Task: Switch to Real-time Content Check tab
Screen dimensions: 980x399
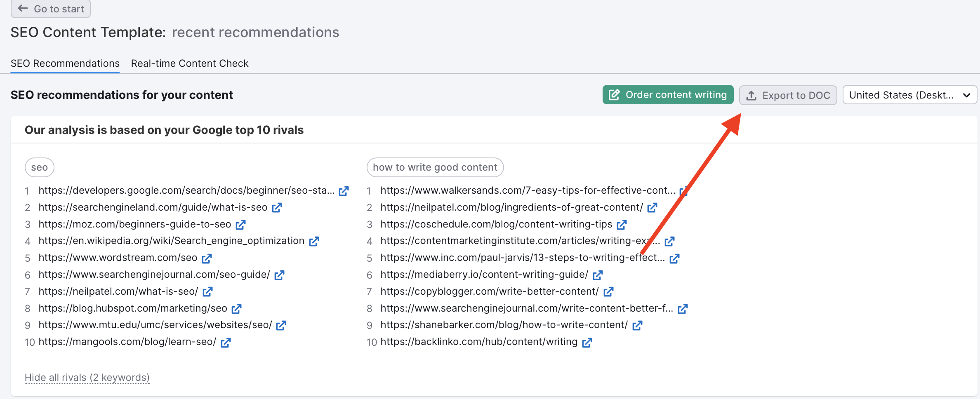Action: (190, 63)
